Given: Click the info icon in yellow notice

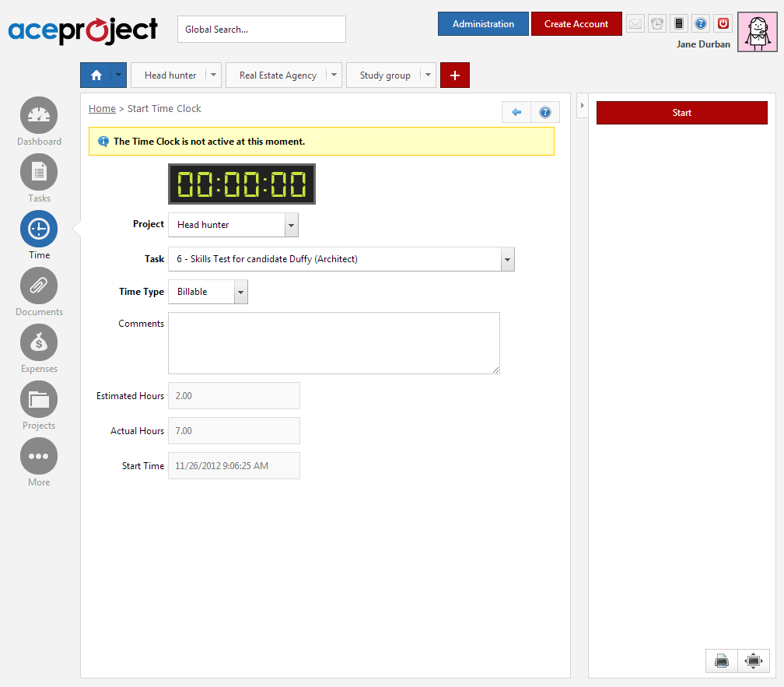Looking at the screenshot, I should 103,142.
